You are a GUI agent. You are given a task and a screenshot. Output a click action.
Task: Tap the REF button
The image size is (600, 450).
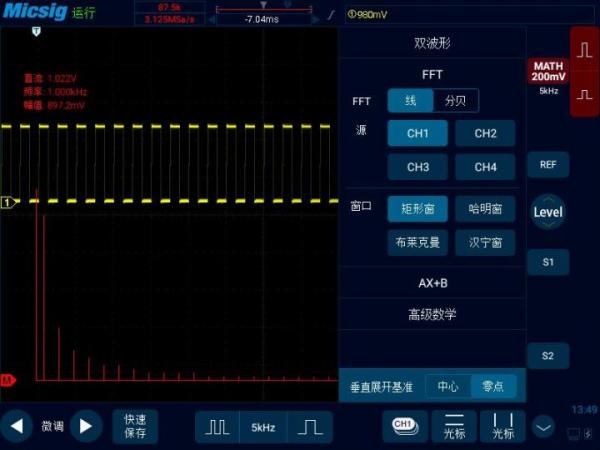click(x=548, y=165)
